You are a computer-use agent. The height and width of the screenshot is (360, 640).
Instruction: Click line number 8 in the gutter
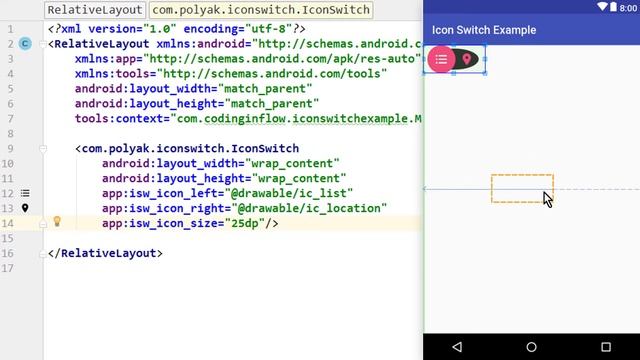tap(10, 133)
